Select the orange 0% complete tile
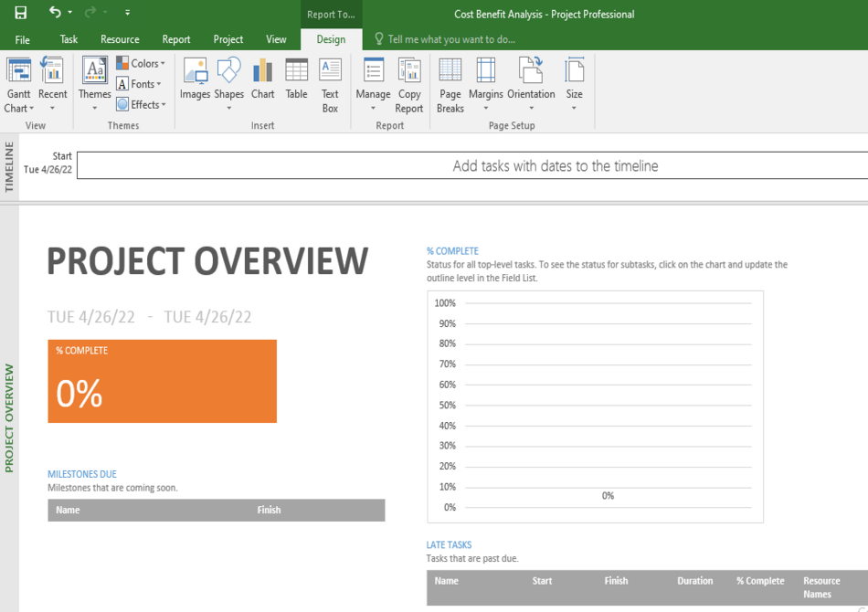Image resolution: width=868 pixels, height=612 pixels. [x=162, y=381]
